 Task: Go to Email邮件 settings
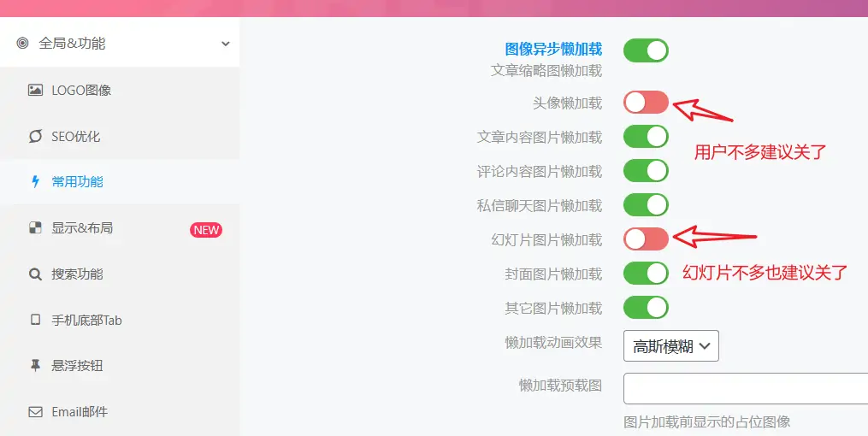coord(80,411)
